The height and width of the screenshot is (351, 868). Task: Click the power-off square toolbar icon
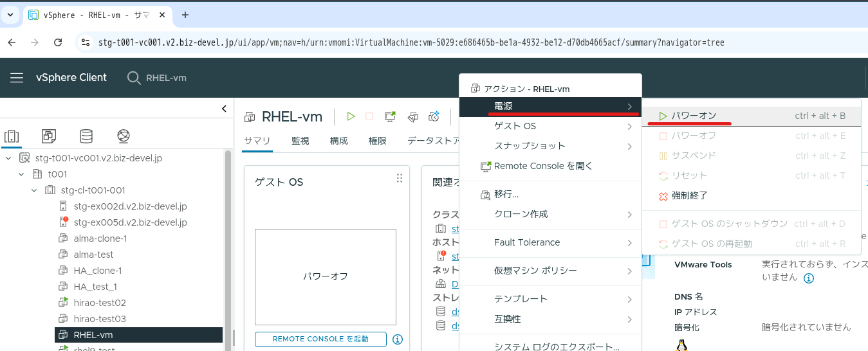[369, 116]
